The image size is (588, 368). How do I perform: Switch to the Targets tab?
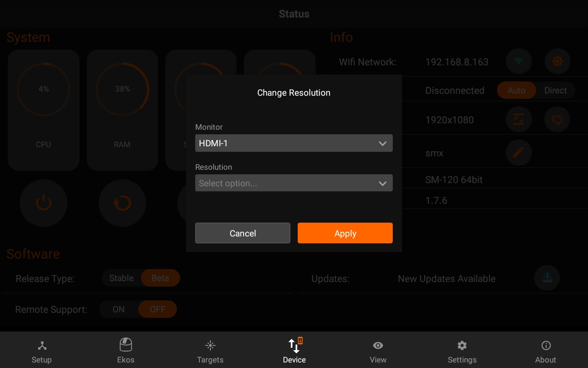click(x=210, y=352)
